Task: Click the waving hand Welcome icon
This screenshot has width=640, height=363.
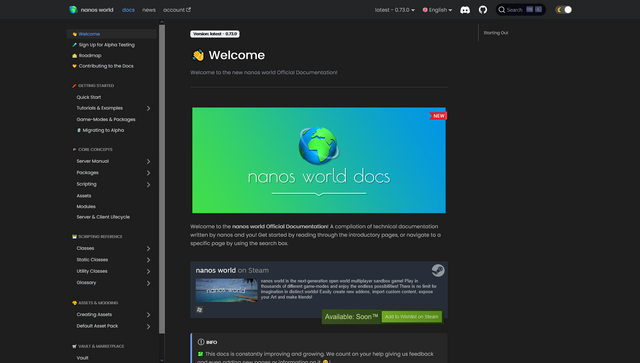Action: pos(198,55)
